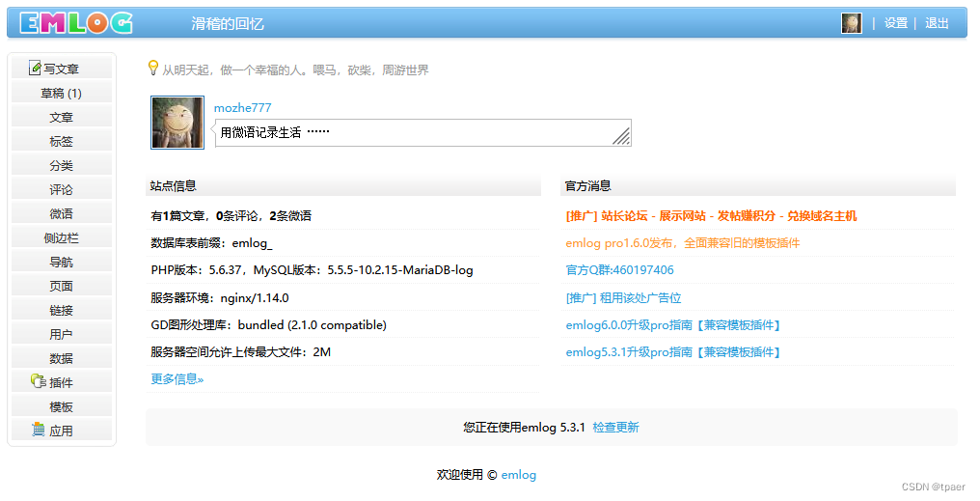
Task: Open 分类 in the sidebar menu
Action: tap(62, 166)
